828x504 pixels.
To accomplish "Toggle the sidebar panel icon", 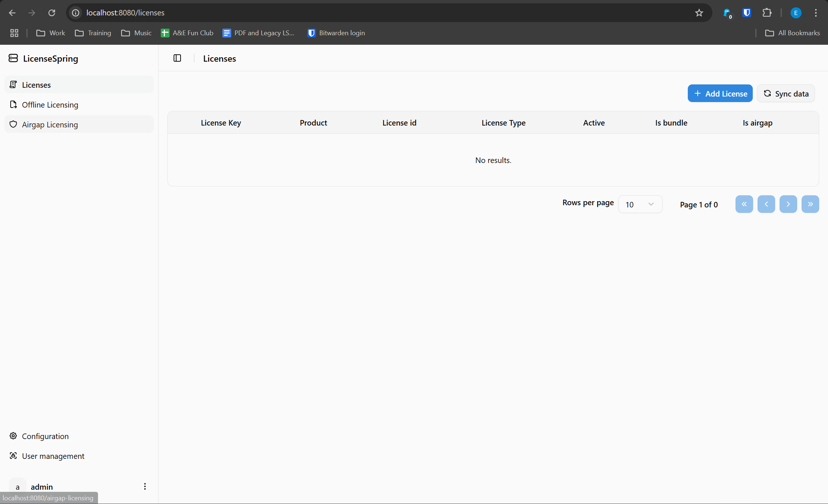I will point(177,58).
